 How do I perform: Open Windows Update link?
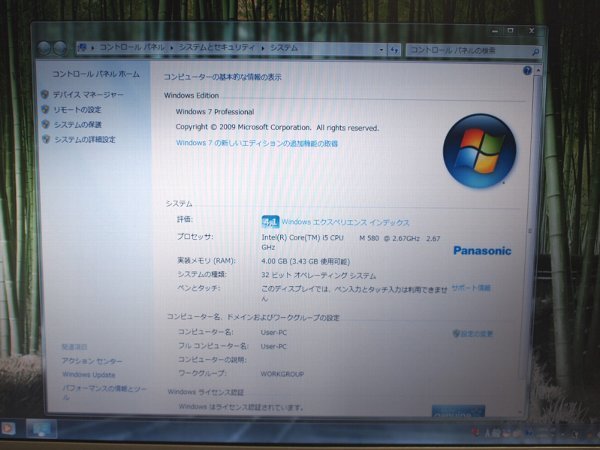pos(89,375)
